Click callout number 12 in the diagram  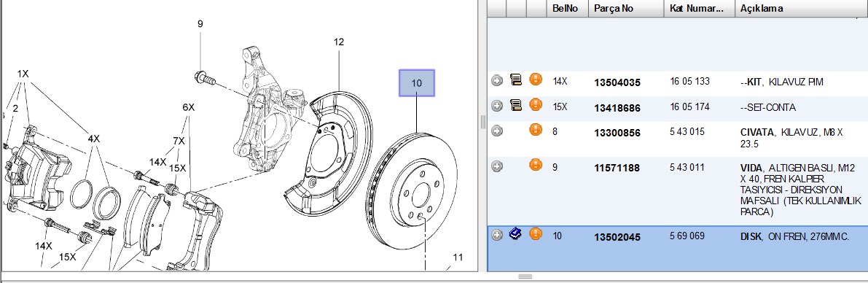pos(339,42)
